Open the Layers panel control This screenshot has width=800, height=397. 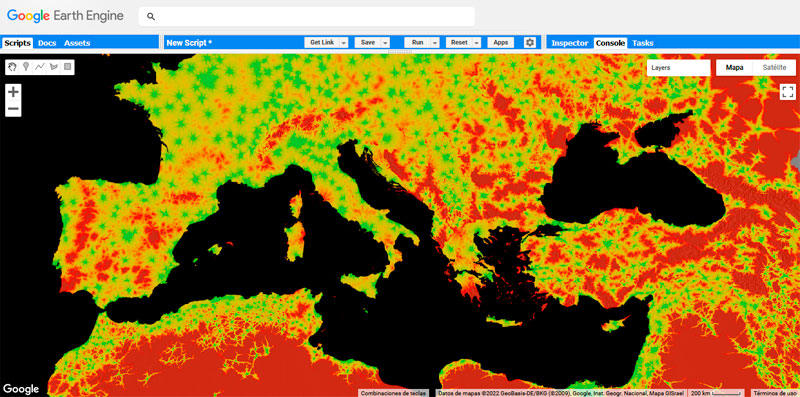pyautogui.click(x=679, y=68)
